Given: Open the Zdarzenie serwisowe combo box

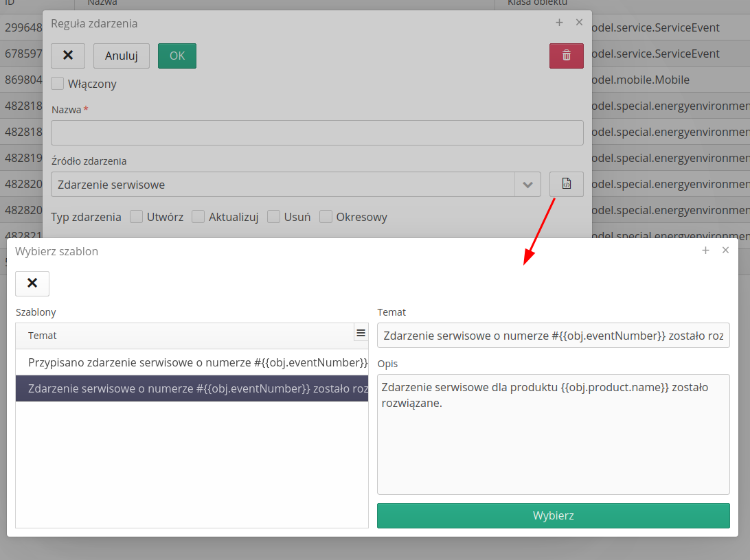Looking at the screenshot, I should pos(282,185).
